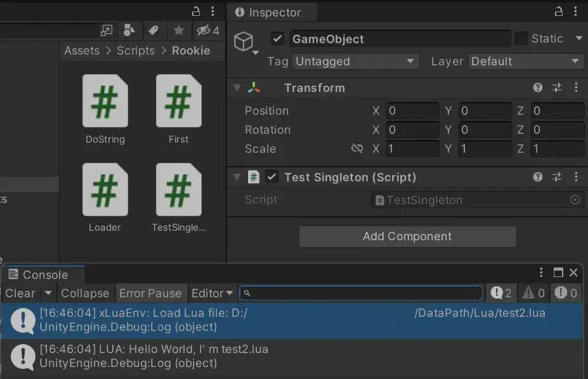Open the Static flags dropdown arrow

[x=579, y=38]
